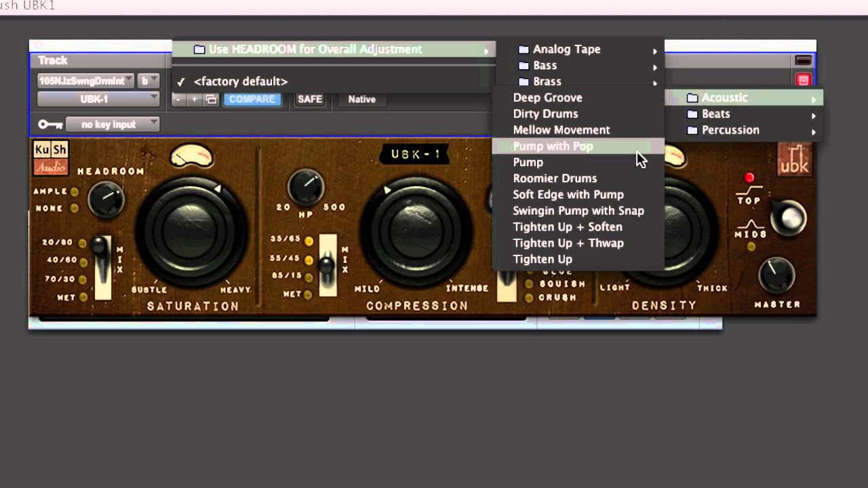
Task: Click the dark bypass icon at header top right
Action: (x=803, y=60)
